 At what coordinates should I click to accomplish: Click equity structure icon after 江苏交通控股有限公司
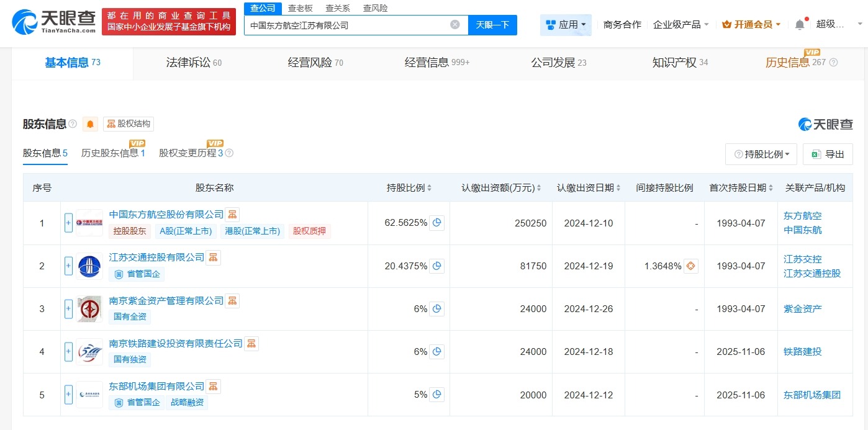pos(213,257)
